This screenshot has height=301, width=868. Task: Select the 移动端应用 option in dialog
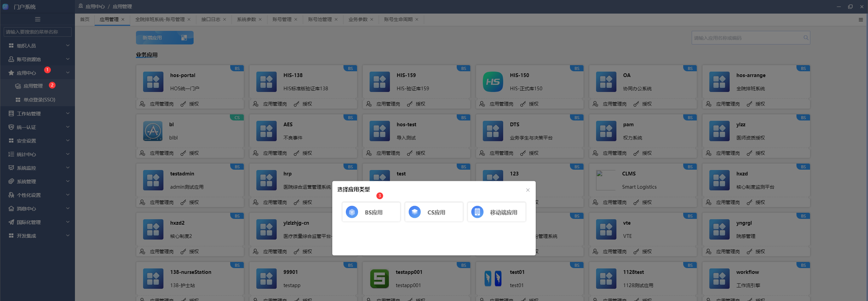[496, 212]
